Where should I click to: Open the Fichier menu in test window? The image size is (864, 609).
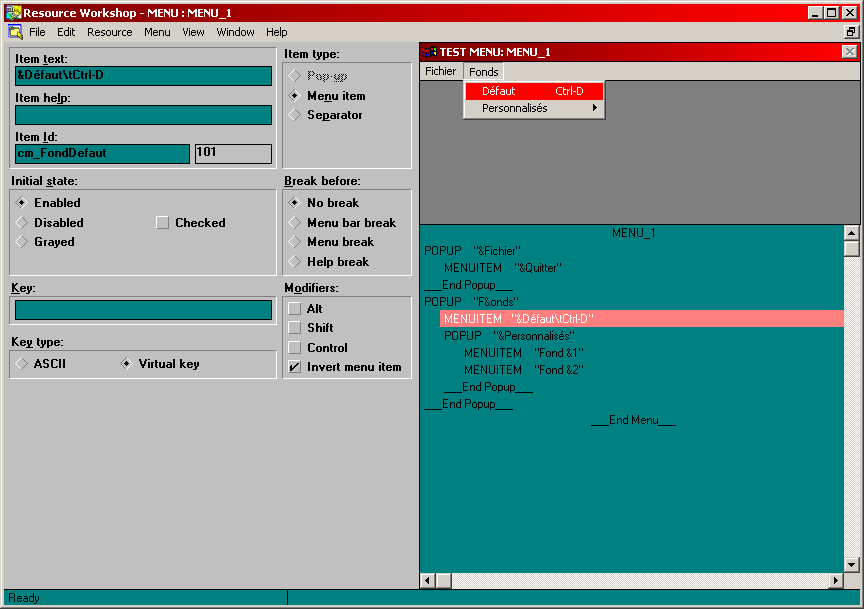click(x=440, y=72)
